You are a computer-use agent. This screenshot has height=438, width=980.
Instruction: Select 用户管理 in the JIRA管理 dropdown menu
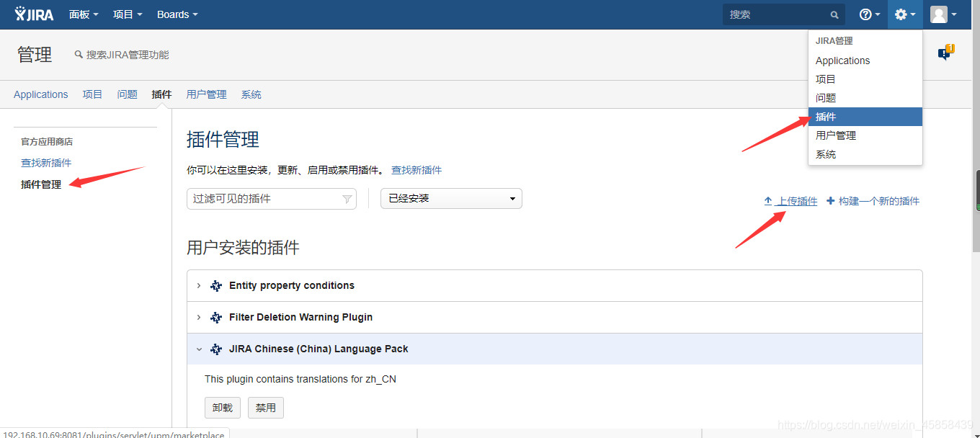coord(865,135)
